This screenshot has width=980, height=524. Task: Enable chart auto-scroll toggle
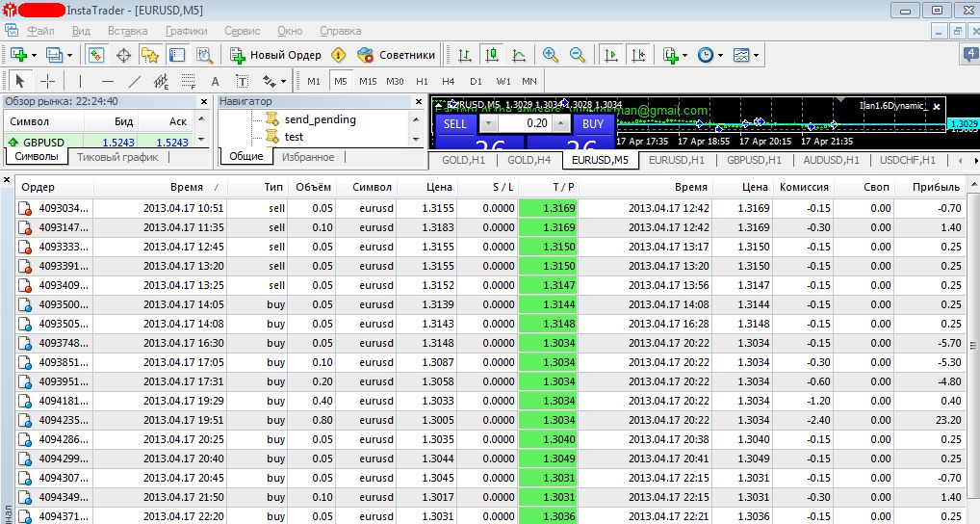[x=610, y=55]
